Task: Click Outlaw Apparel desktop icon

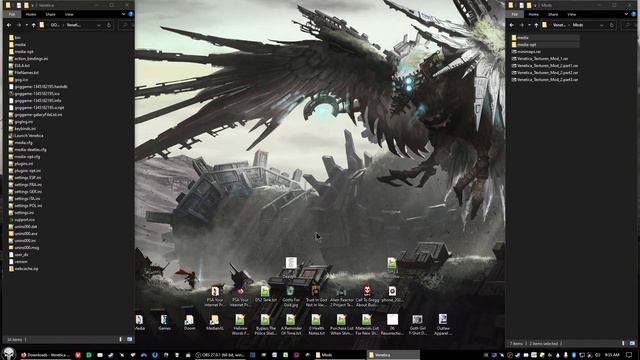Action: pyautogui.click(x=442, y=325)
